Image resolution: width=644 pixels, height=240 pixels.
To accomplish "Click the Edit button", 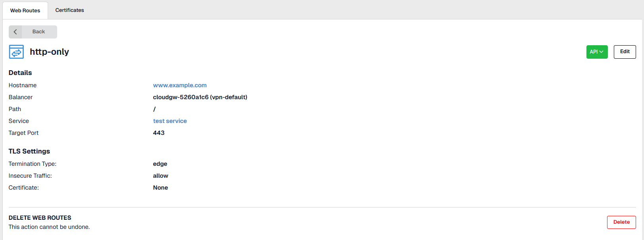I will [x=625, y=52].
